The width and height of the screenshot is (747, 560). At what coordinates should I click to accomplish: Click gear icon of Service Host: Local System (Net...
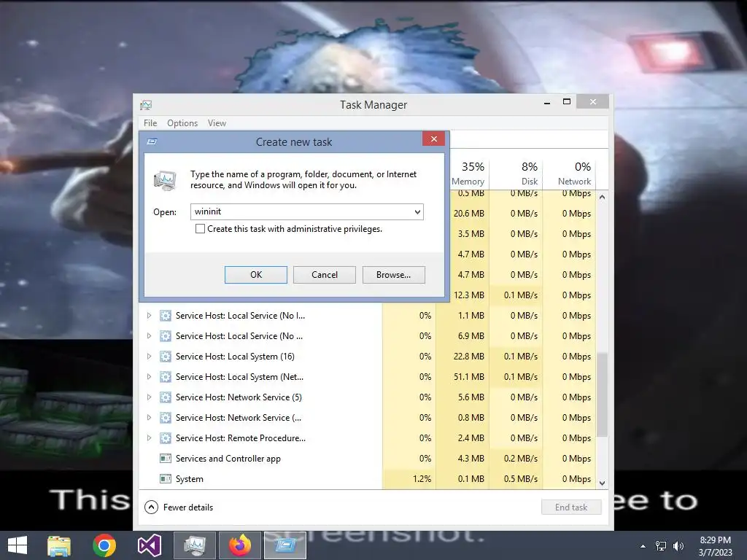point(166,377)
